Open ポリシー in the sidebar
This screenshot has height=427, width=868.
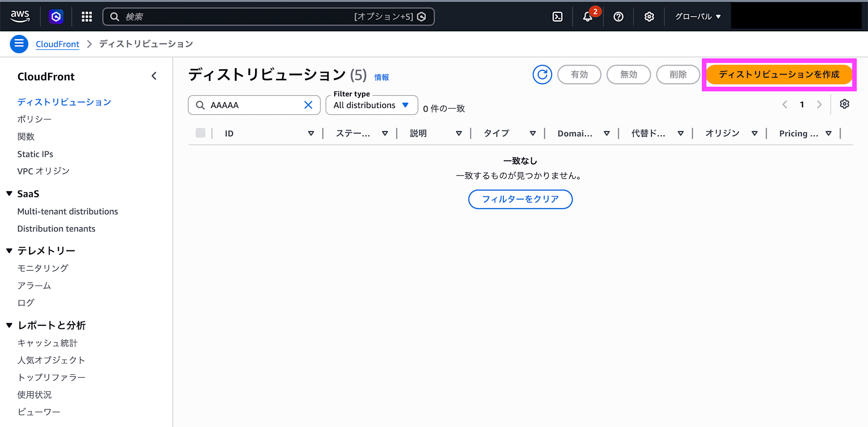pos(34,119)
